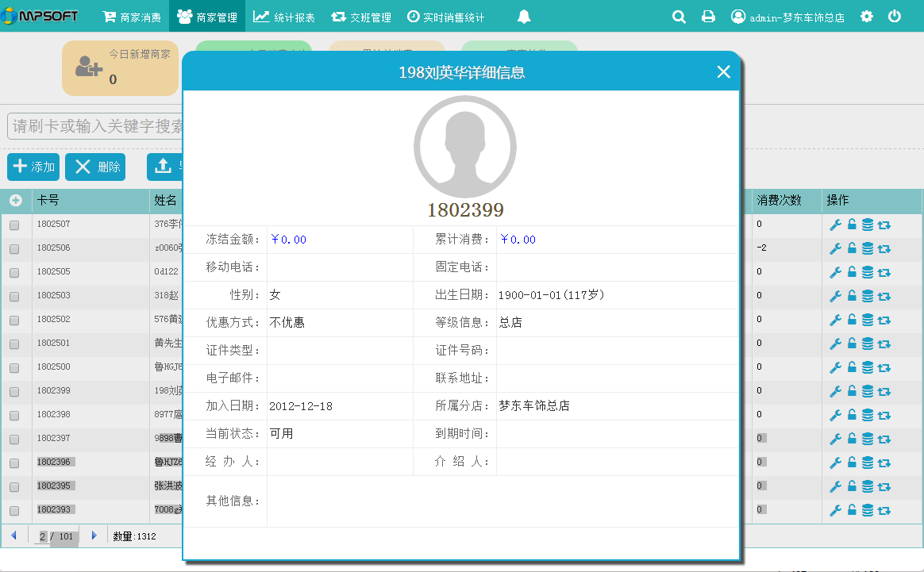Select the checkbox for card 1802501
The image size is (924, 572).
tap(14, 344)
